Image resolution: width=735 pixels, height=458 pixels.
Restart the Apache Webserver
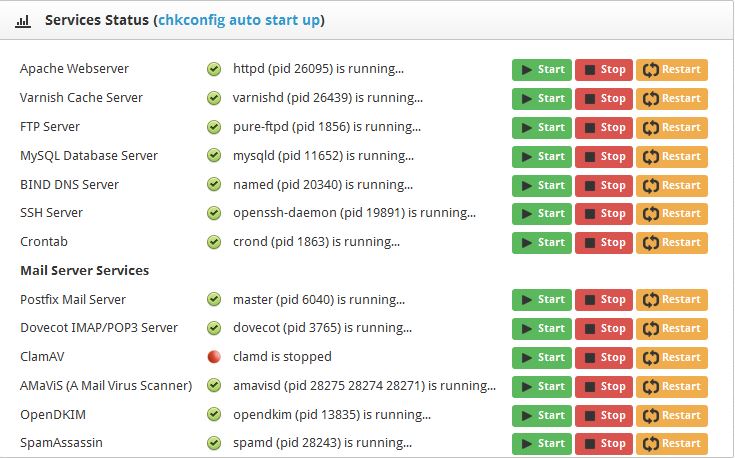[x=672, y=70]
